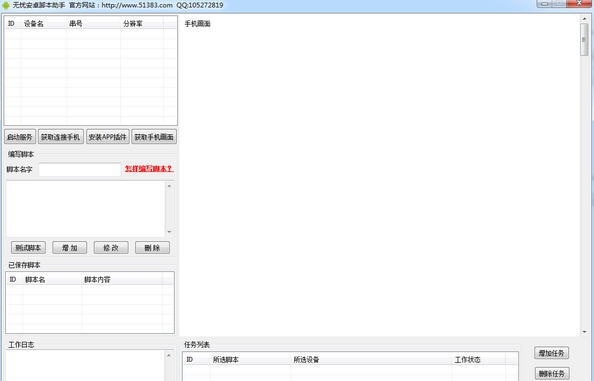Click the 测试脚本 button
This screenshot has height=381, width=594.
click(x=28, y=248)
